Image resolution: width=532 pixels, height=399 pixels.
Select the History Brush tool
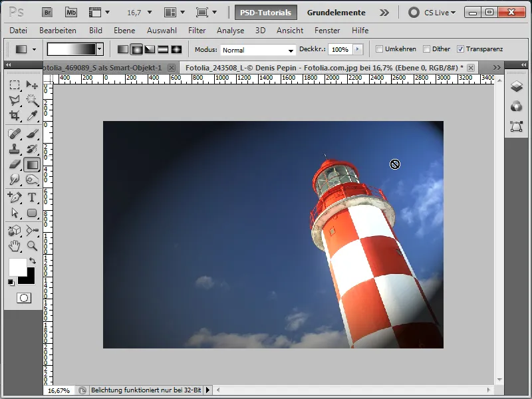tap(32, 149)
